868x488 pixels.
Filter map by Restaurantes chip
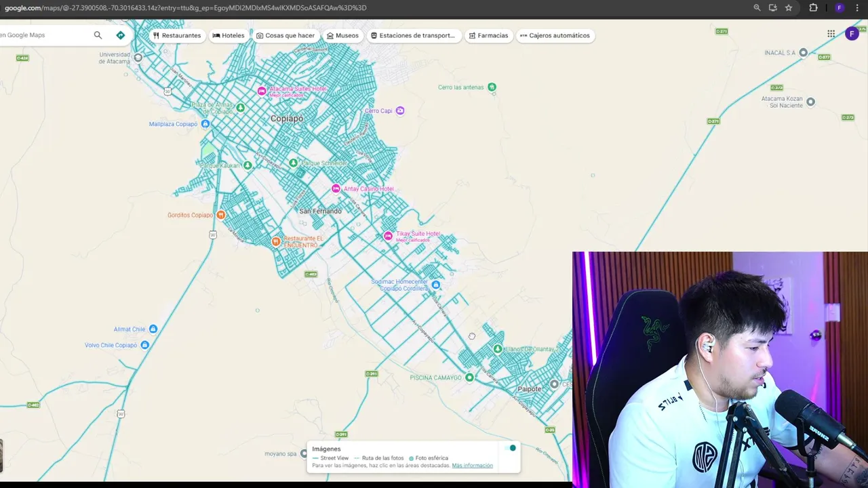coord(177,35)
